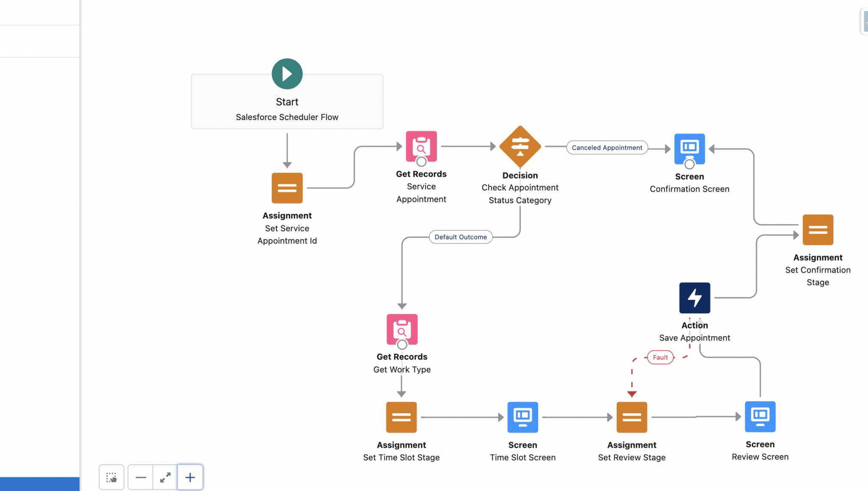The width and height of the screenshot is (868, 491).
Task: Click the Fault path label
Action: pos(660,357)
